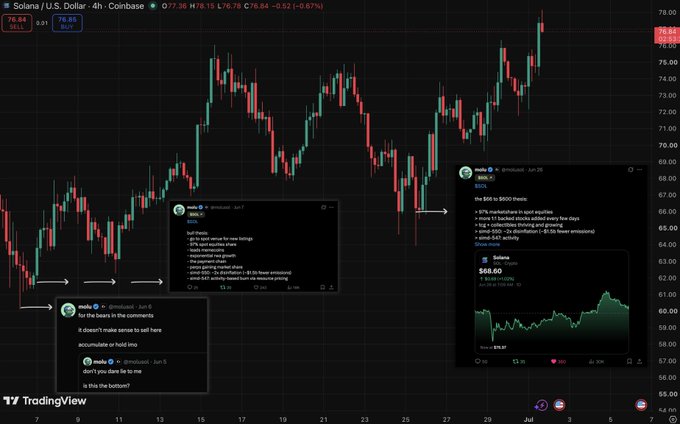Click the TradingView logo
Viewport: 680px width, 424px height.
(45, 401)
